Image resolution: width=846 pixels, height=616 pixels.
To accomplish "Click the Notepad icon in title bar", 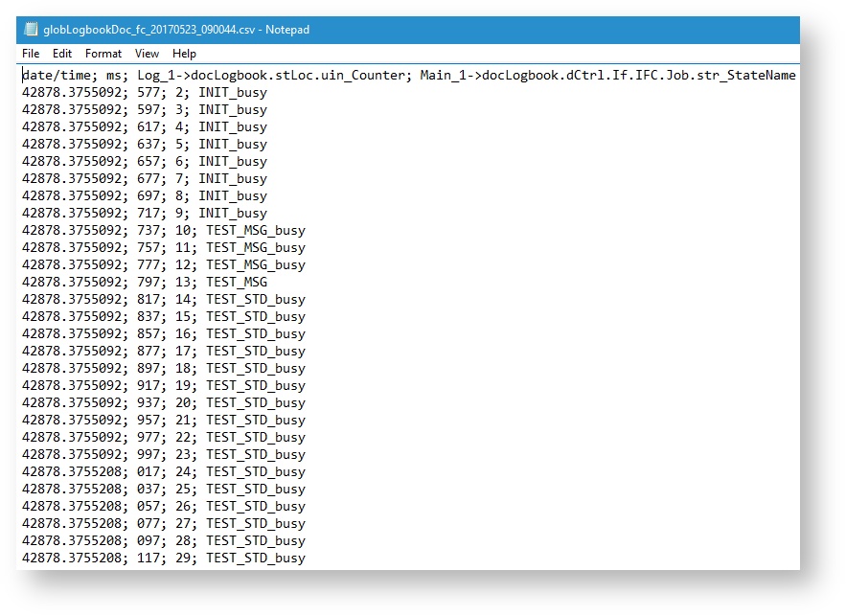I will (32, 29).
